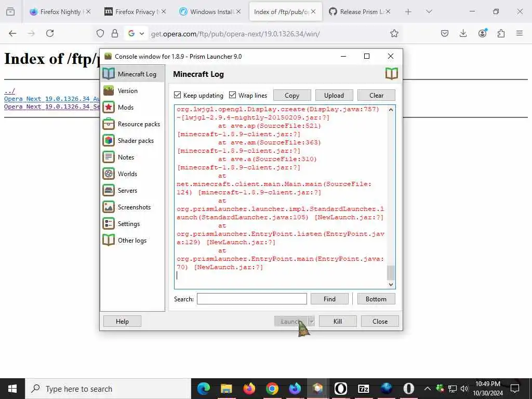Click in the log Search field

pos(252,299)
